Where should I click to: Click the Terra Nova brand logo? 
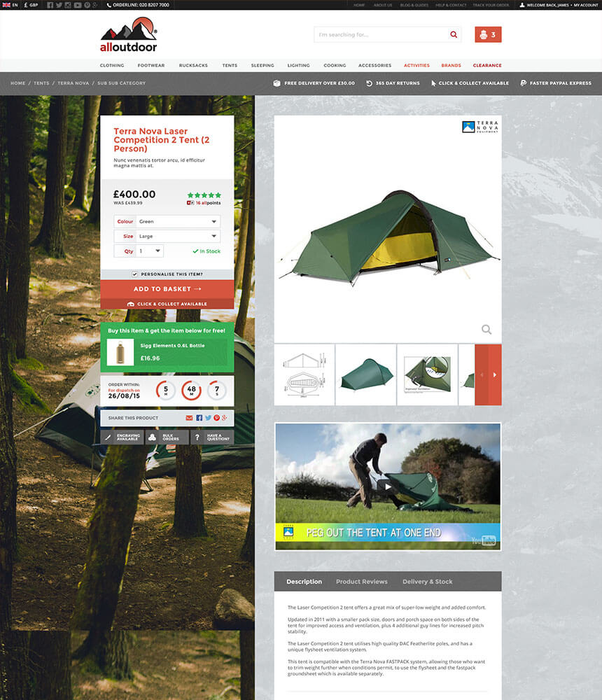coord(480,127)
